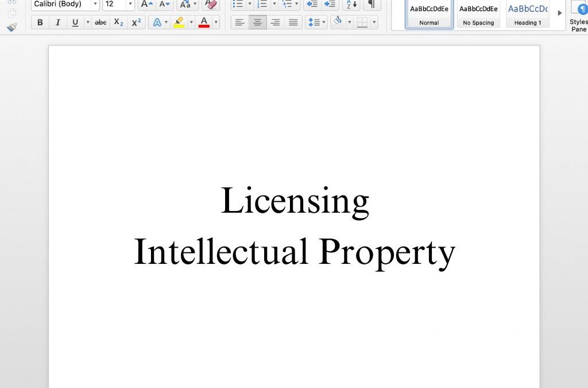Apply yellow text highlight color
The height and width of the screenshot is (388, 588).
point(179,22)
